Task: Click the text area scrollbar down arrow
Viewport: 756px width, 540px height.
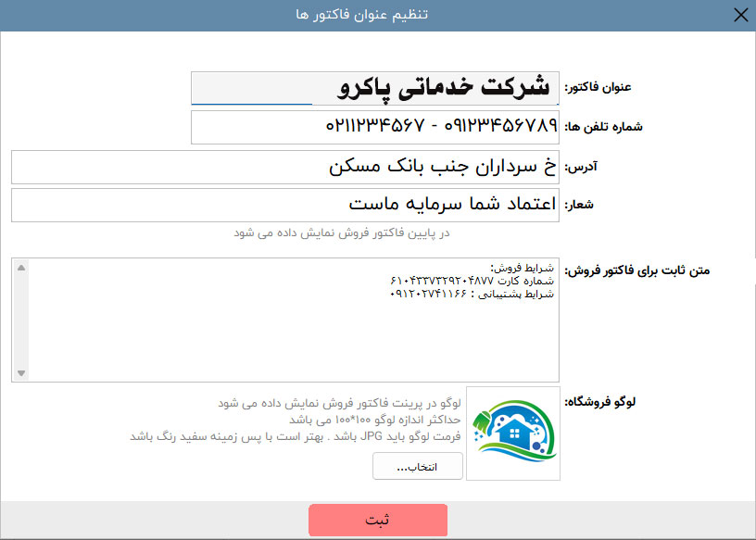Action: (x=21, y=372)
